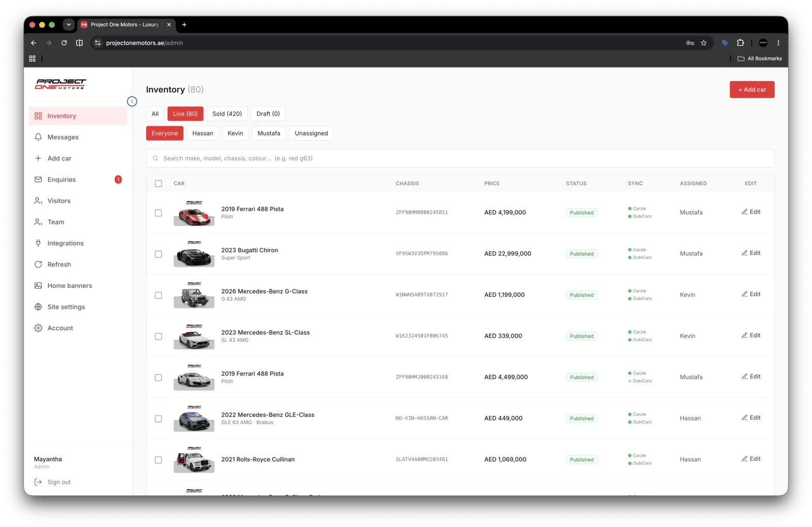Check the 2026 Mercedes-Benz G-Class row

158,295
